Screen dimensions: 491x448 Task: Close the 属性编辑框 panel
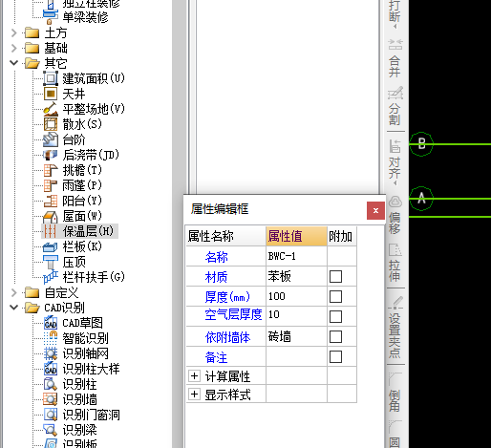pyautogui.click(x=375, y=210)
